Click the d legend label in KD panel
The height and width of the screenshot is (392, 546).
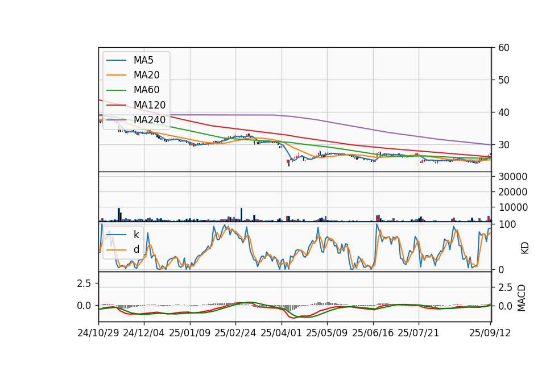[136, 249]
